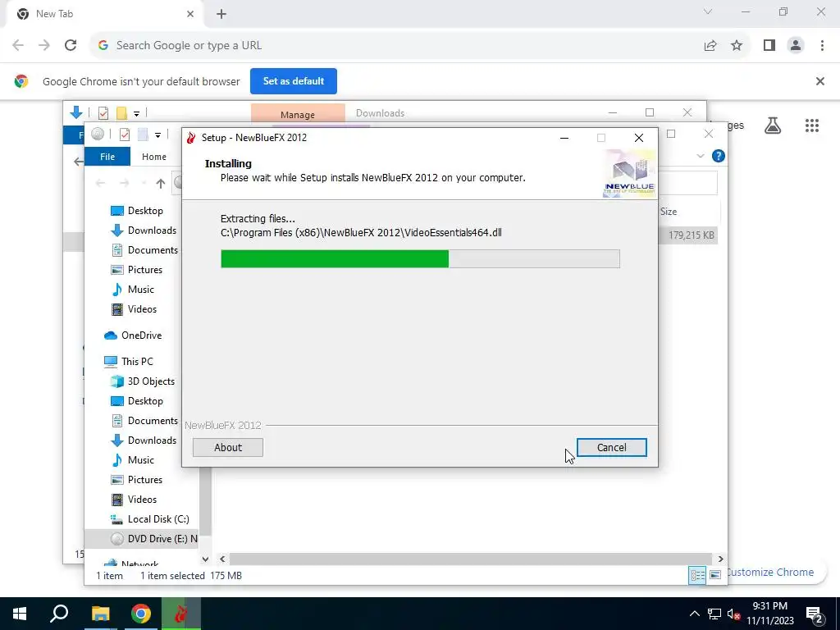Screen dimensions: 840x630
Task: Select Desktop under This PC
Action: click(137, 401)
